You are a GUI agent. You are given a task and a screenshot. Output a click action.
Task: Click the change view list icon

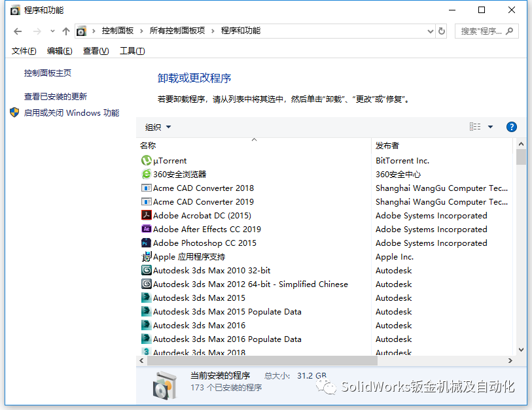475,127
